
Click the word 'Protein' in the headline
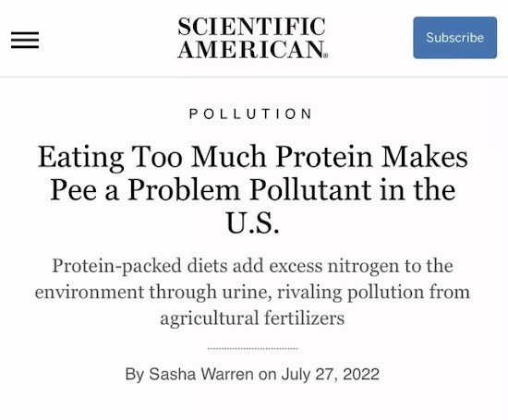[x=324, y=157]
